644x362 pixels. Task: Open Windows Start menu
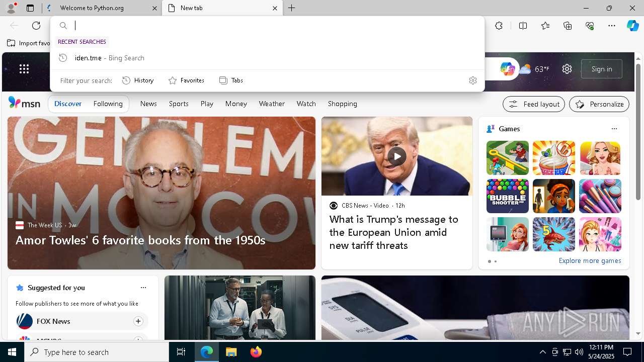12,352
